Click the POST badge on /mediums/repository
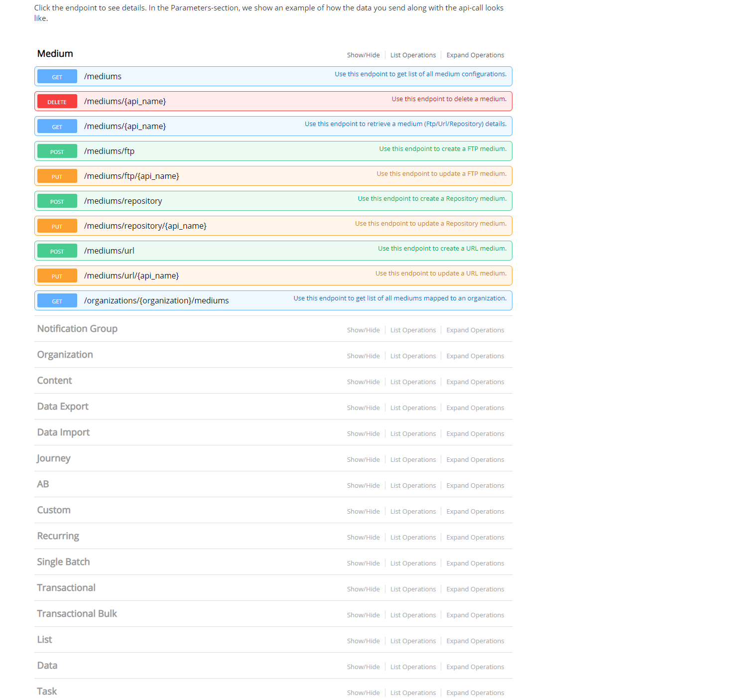The image size is (747, 700). [57, 201]
